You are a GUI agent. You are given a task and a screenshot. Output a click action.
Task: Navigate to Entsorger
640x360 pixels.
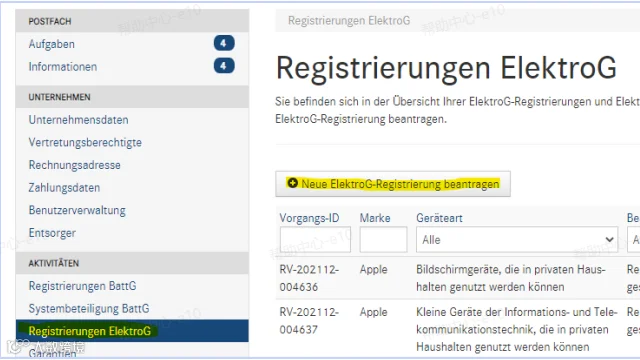point(52,233)
